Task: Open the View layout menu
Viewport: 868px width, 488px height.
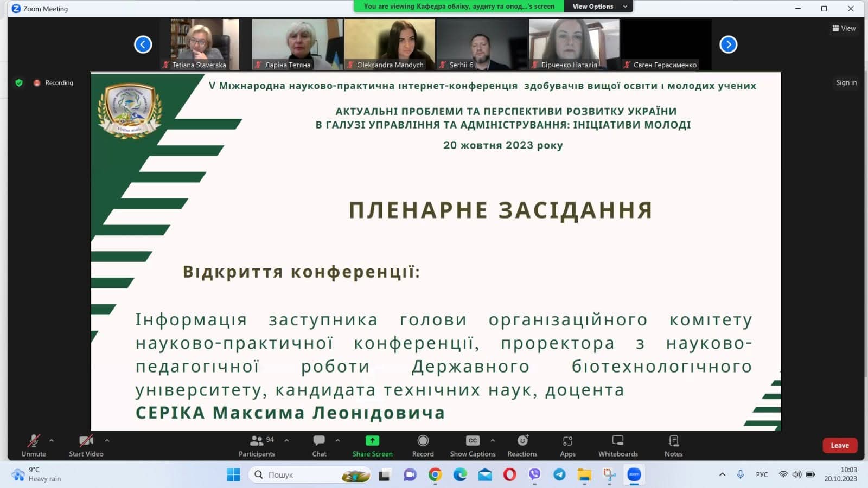Action: coord(844,28)
